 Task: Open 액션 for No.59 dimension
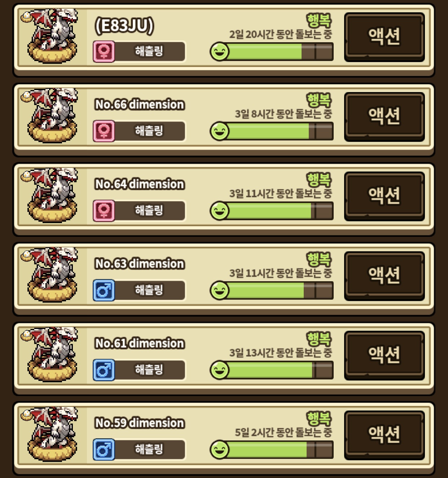coord(384,435)
